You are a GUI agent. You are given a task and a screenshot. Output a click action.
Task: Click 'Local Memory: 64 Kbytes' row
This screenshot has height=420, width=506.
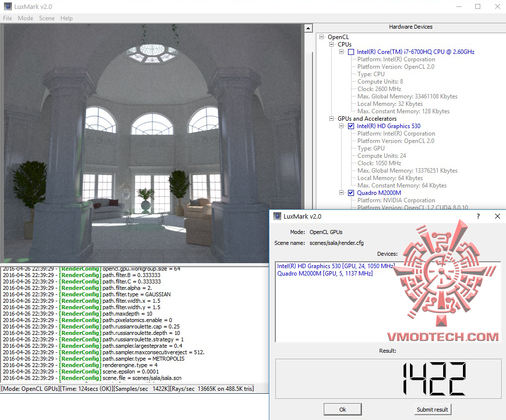(x=390, y=178)
